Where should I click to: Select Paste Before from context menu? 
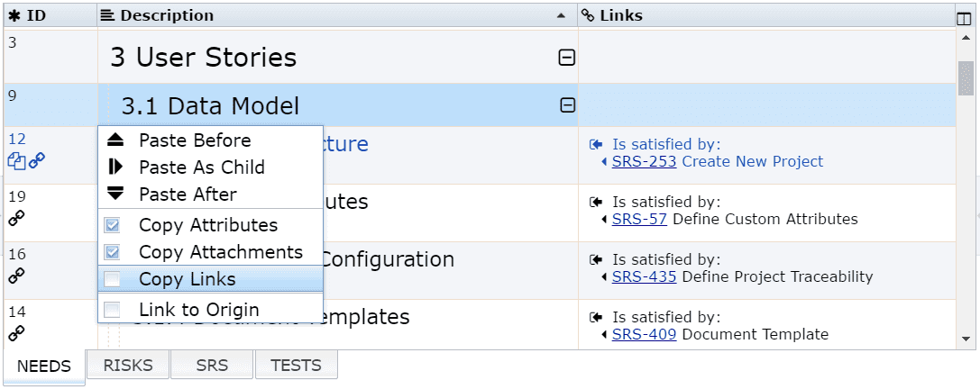(x=211, y=140)
